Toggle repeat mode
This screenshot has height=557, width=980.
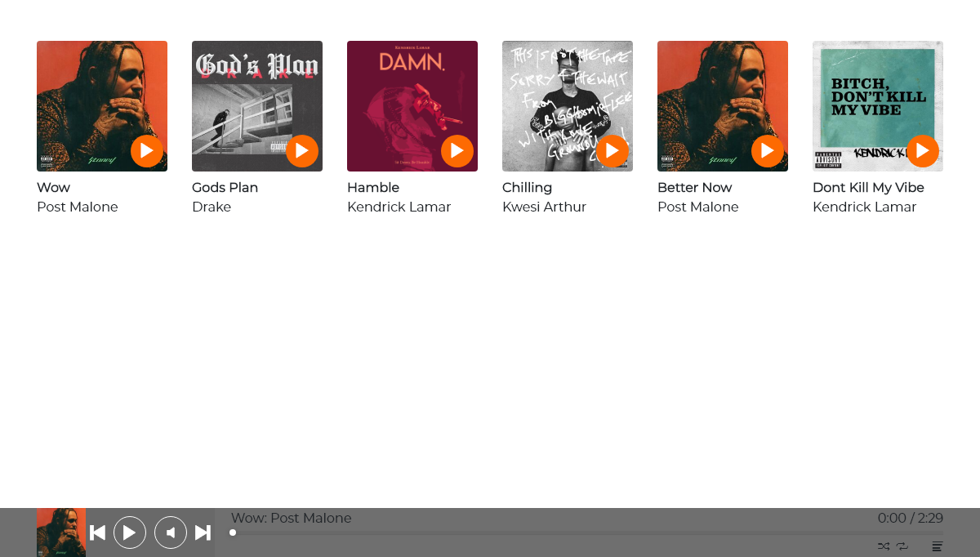pos(902,546)
